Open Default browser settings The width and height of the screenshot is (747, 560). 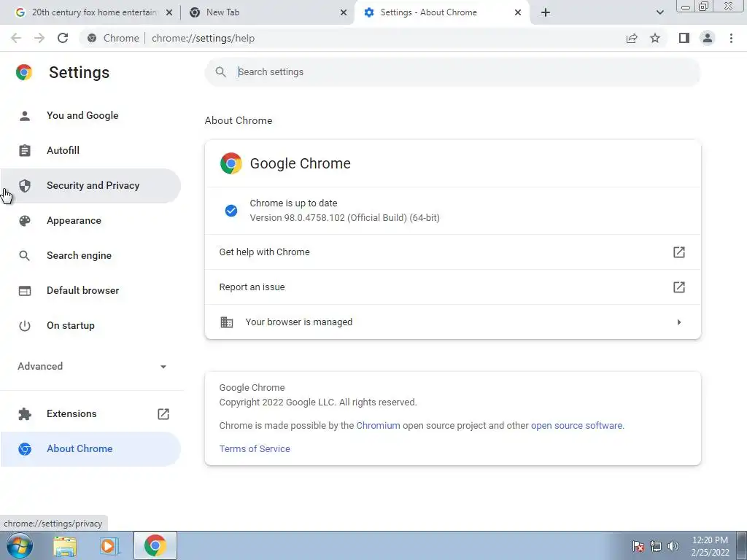90,290
